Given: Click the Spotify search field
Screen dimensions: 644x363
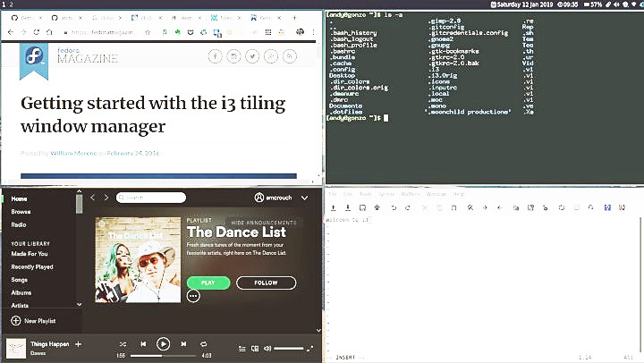Looking at the screenshot, I should click(150, 198).
